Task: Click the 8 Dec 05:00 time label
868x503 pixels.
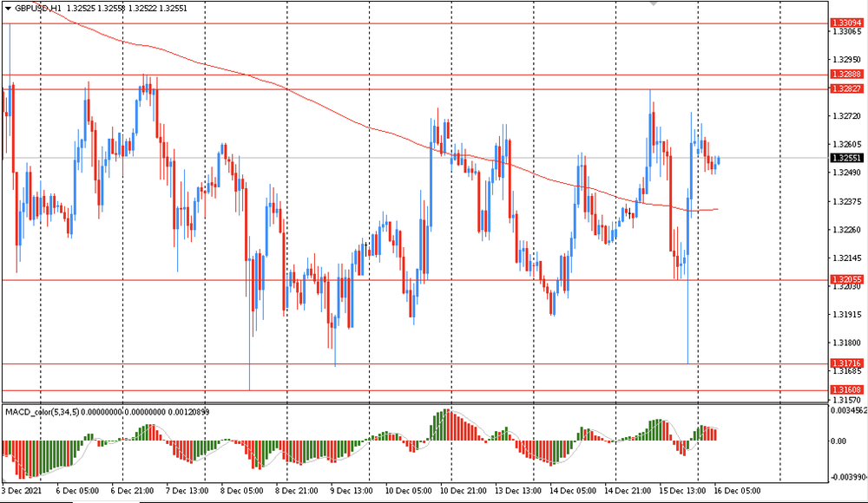Action: 242,491
